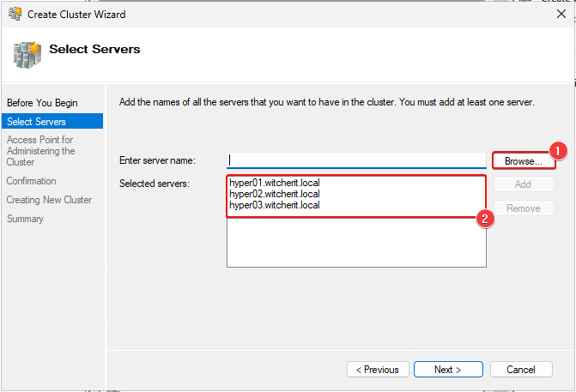The height and width of the screenshot is (392, 576).
Task: Click the Remove button
Action: (523, 208)
